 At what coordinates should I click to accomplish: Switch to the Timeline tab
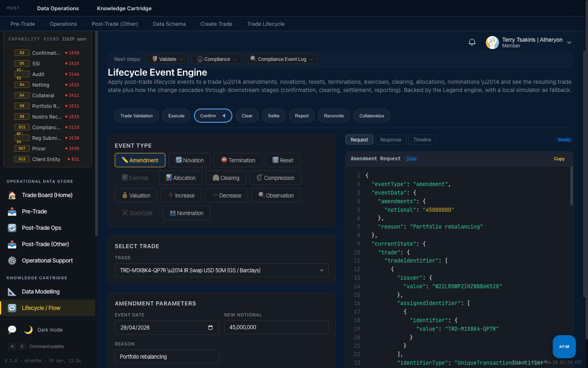point(422,140)
